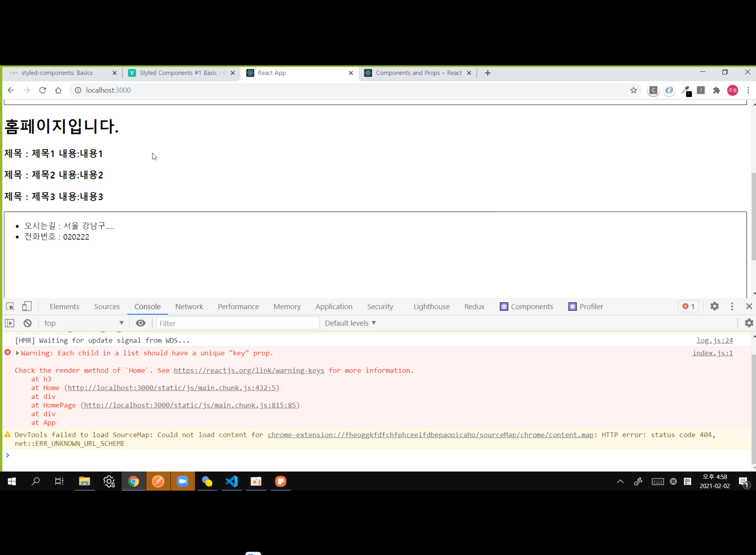Bookmark this page with the star icon
Screen dimensions: 756x555
coord(633,90)
